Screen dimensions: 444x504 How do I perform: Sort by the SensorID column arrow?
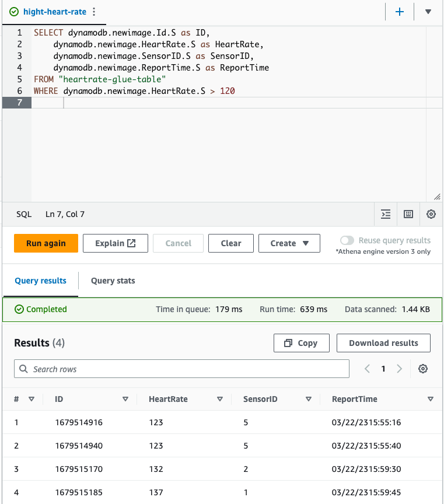[x=309, y=399]
